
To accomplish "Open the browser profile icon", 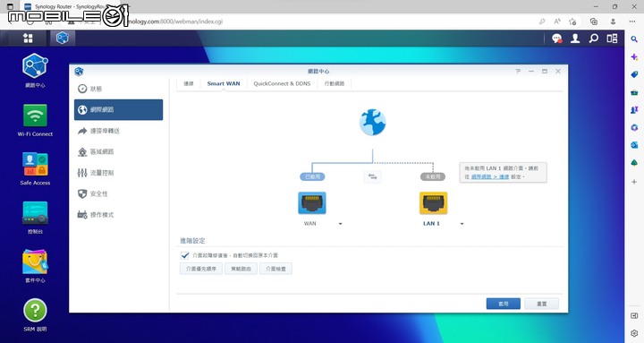I will [x=613, y=21].
